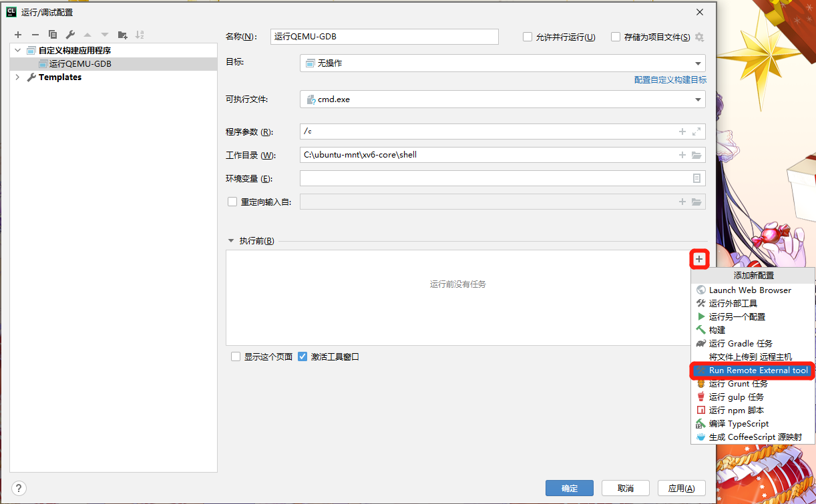816x504 pixels.
Task: Open the 可执行文件 dropdown showing cmd.exe
Action: [502, 99]
